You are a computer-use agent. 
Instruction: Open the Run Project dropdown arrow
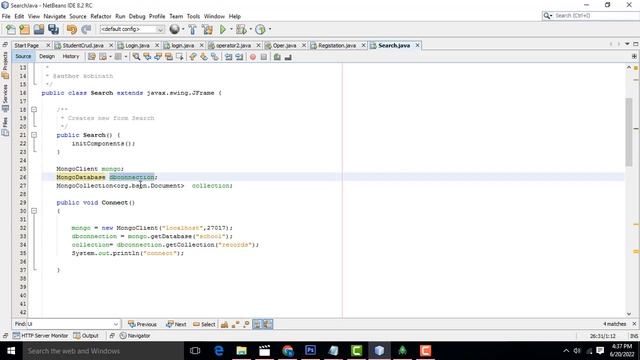pos(231,29)
